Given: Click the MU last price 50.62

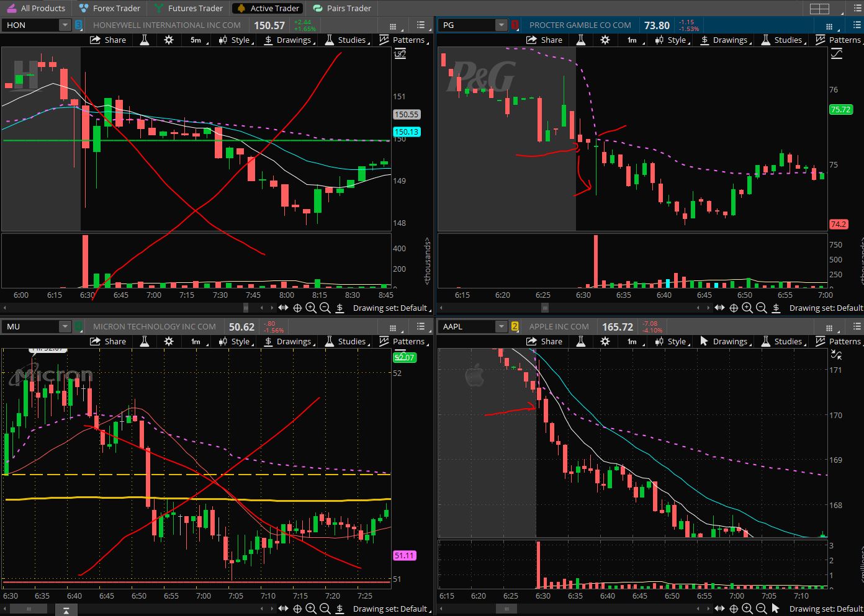Looking at the screenshot, I should pyautogui.click(x=241, y=326).
